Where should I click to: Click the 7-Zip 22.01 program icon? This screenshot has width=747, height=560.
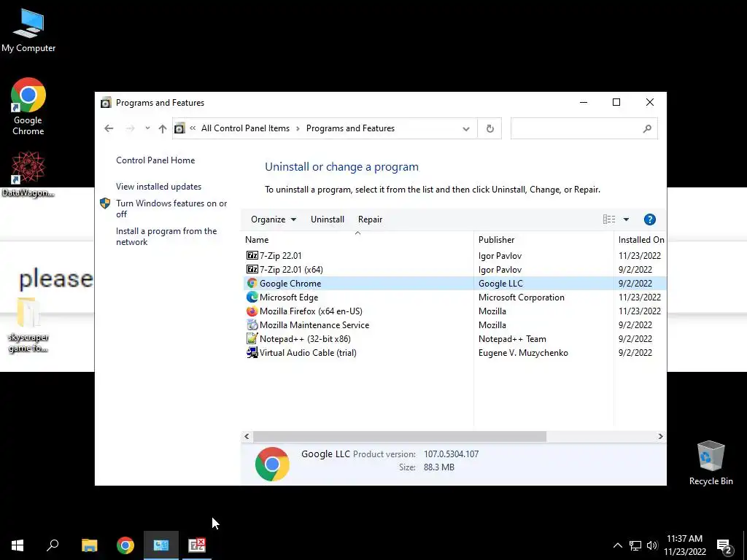[x=252, y=256]
